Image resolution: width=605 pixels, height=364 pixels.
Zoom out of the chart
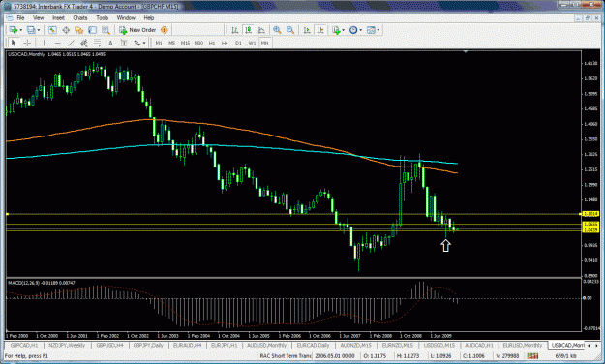pyautogui.click(x=290, y=30)
